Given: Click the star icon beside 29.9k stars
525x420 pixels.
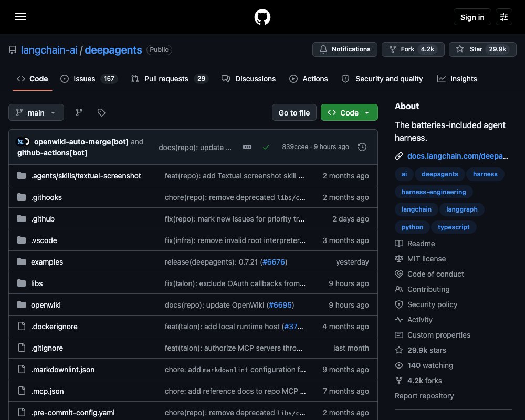Looking at the screenshot, I should [399, 350].
